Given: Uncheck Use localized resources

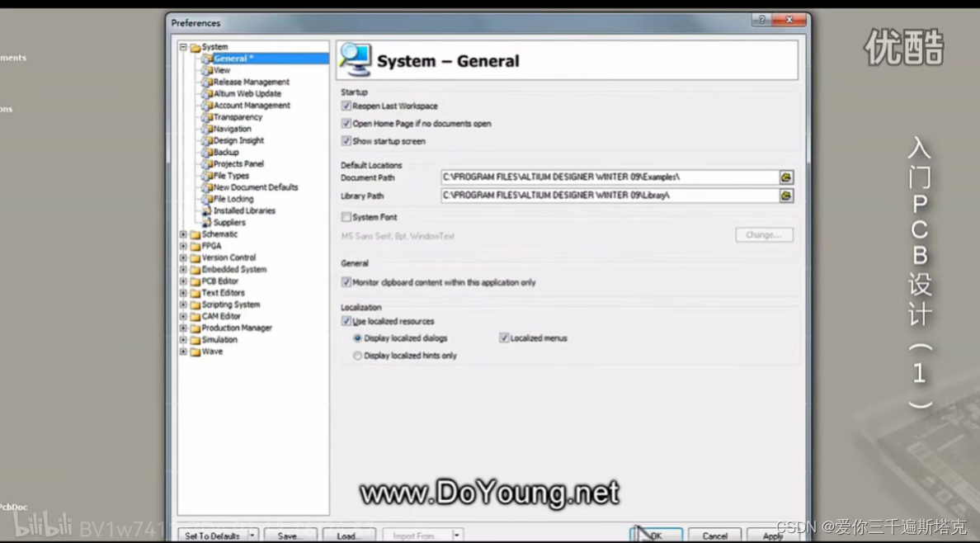Looking at the screenshot, I should click(346, 321).
